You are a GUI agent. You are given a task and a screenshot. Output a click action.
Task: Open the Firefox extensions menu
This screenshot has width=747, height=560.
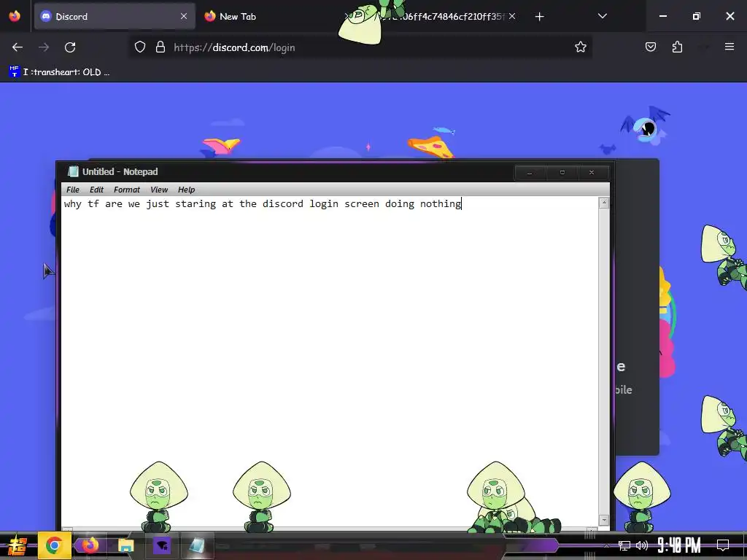coord(677,47)
